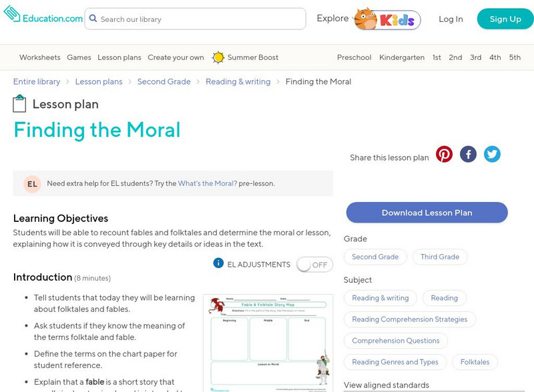Open the Worksheets menu

click(39, 57)
